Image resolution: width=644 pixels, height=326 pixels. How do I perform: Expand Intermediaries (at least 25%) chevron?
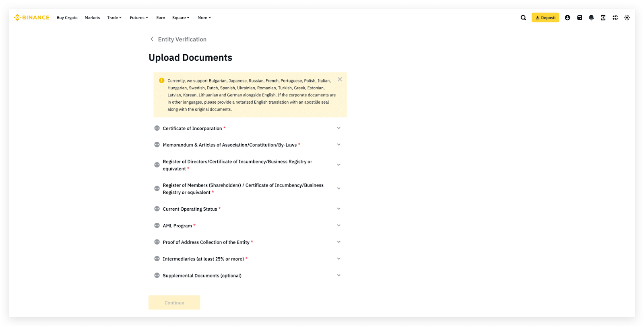tap(339, 259)
